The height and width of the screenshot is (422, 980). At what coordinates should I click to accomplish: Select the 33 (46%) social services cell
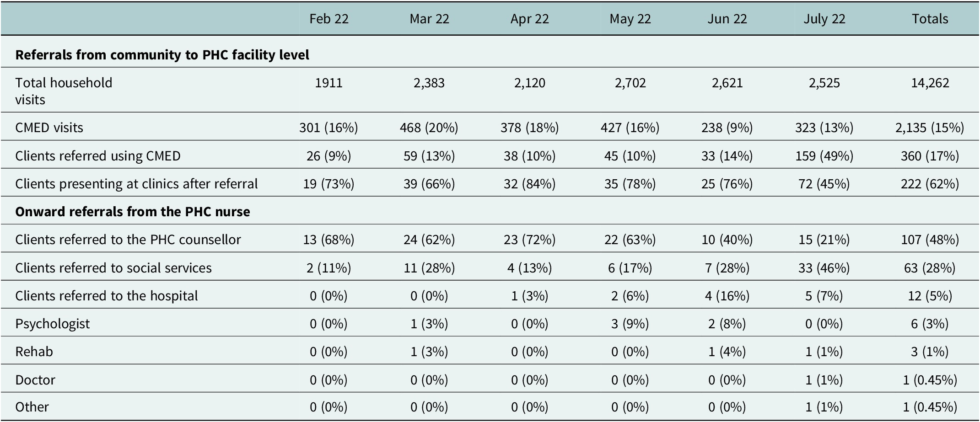(x=824, y=268)
